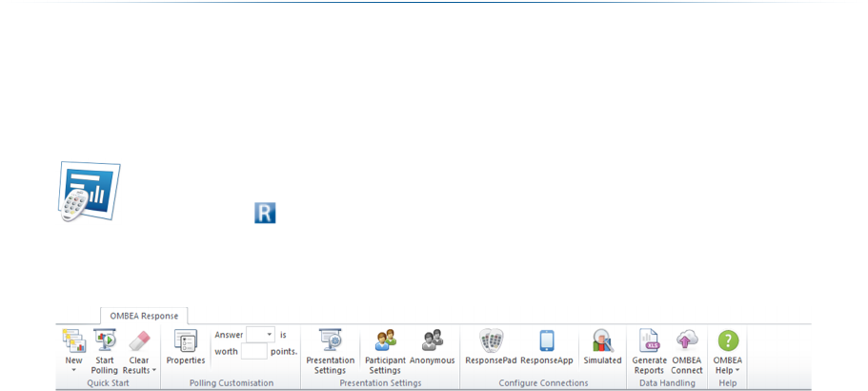Viewport: 868px width, 391px height.
Task: Expand the OMBEA Help dropdown arrow
Action: (x=737, y=370)
